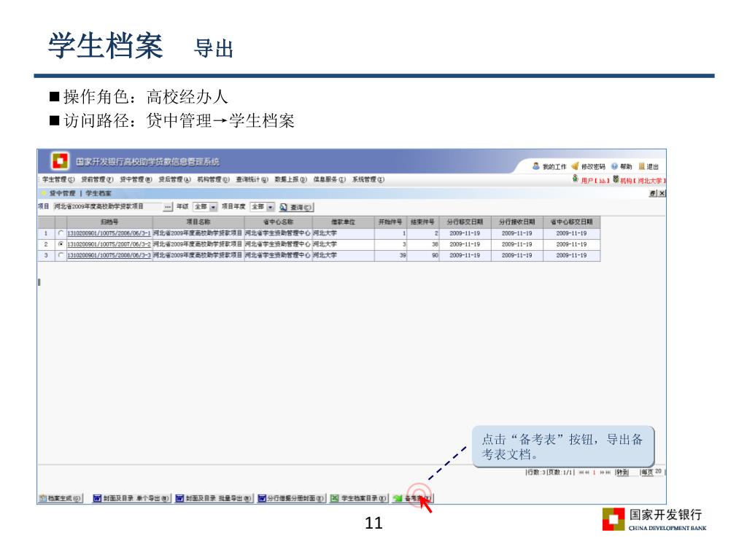
Task: Click the 归档号 column header
Action: point(109,222)
